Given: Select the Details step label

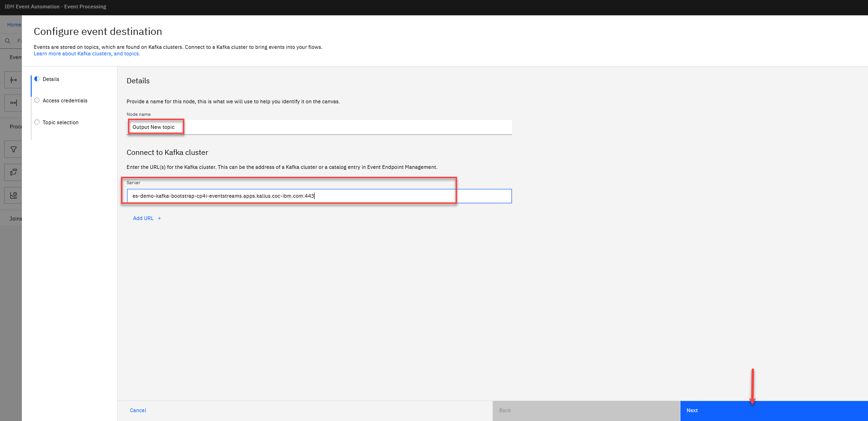Looking at the screenshot, I should click(51, 79).
